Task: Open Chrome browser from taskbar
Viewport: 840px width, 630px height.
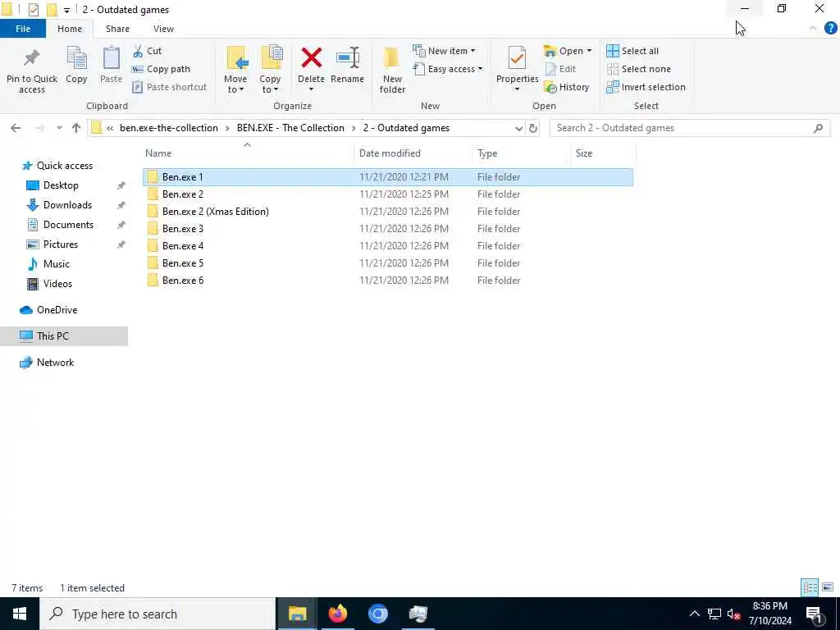Action: coord(377,614)
